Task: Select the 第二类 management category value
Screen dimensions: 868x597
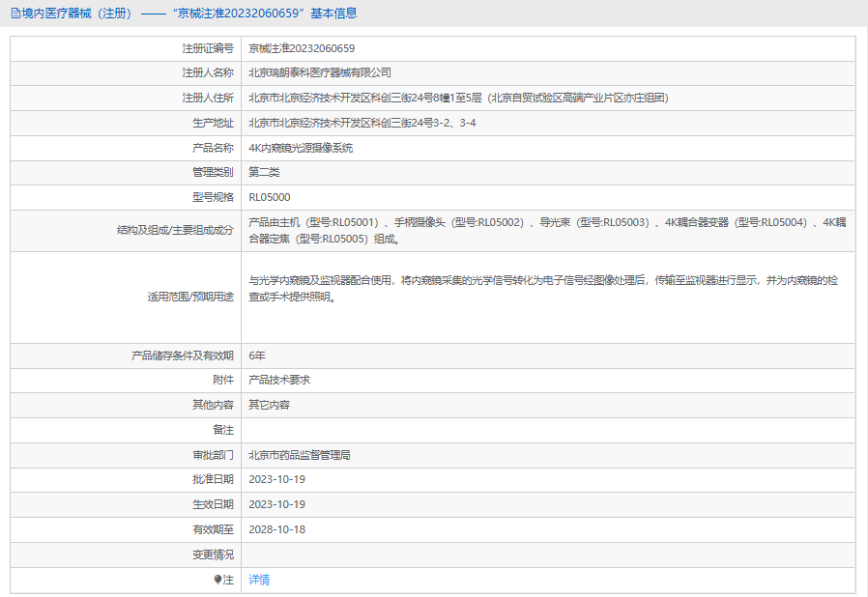Action: [x=264, y=172]
